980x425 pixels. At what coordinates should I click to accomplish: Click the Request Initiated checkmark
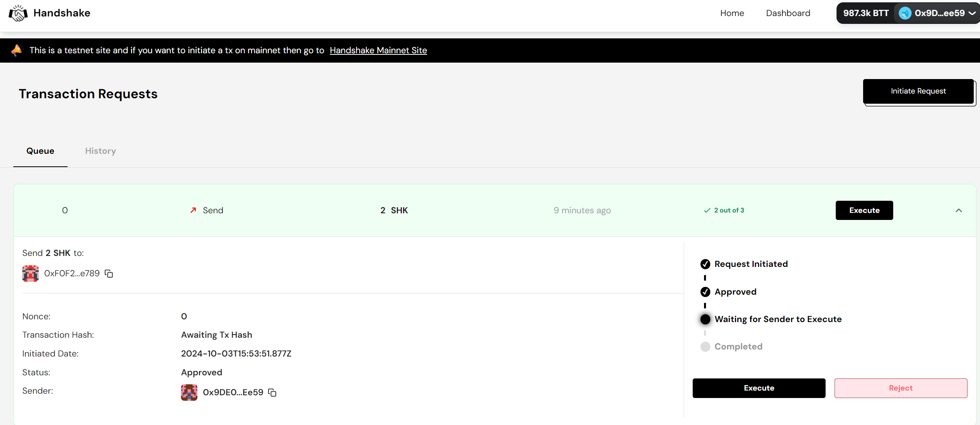[705, 264]
